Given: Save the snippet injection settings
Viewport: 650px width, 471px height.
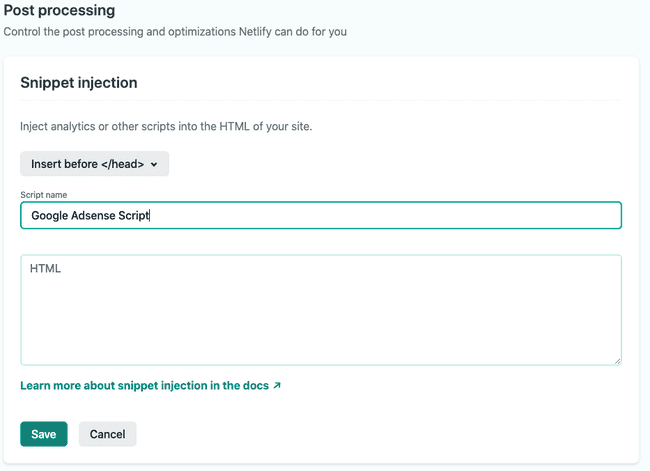Looking at the screenshot, I should point(44,434).
